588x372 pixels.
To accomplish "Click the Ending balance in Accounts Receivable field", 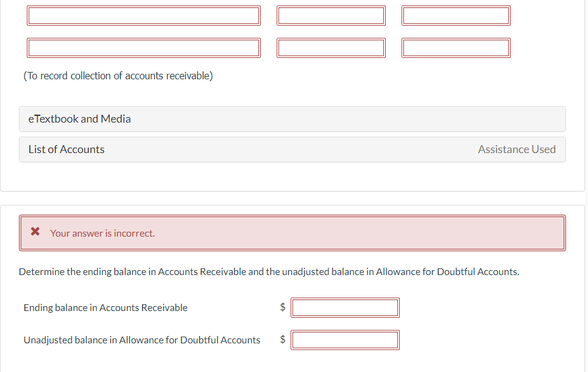I will tap(345, 307).
